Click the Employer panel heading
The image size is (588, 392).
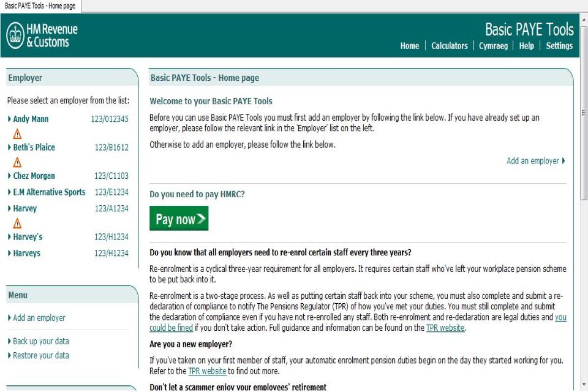[x=25, y=78]
